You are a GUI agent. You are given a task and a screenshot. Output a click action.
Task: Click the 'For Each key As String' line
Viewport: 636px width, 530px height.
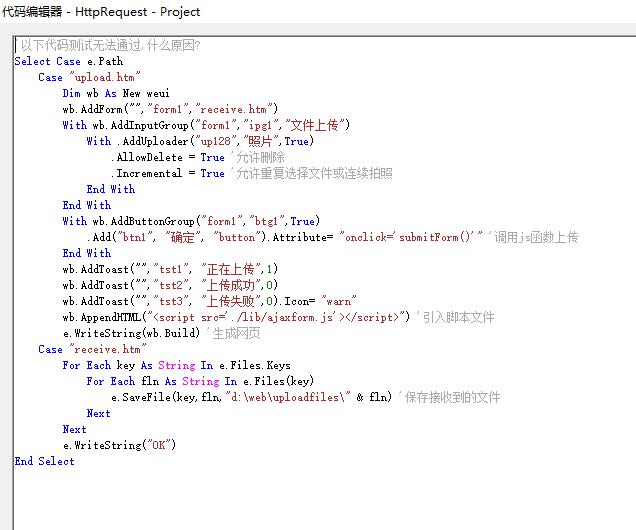pyautogui.click(x=176, y=365)
